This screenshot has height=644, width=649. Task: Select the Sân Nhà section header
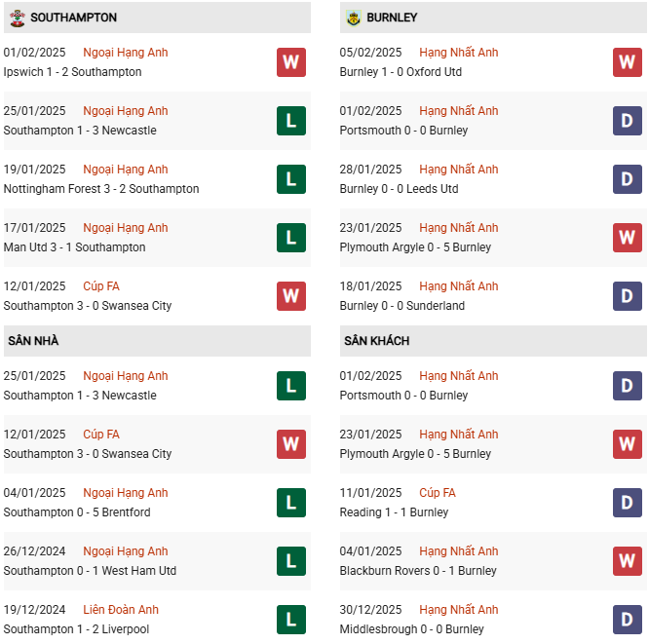[x=34, y=341]
